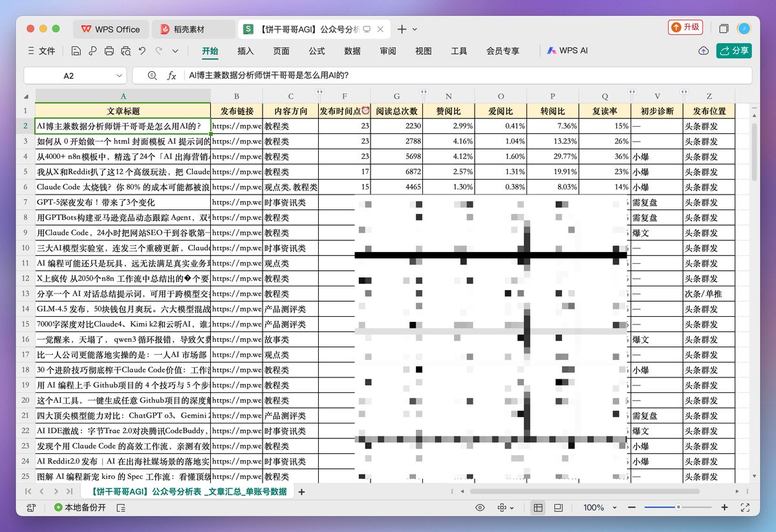Click the Eye protection mode icon
This screenshot has width=776, height=532.
click(480, 507)
